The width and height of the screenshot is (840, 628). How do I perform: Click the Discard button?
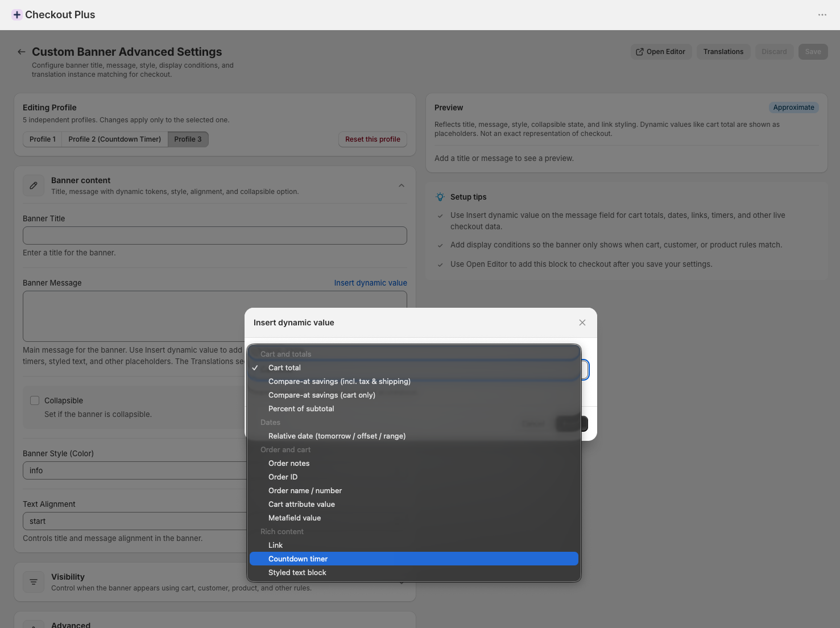(x=774, y=52)
